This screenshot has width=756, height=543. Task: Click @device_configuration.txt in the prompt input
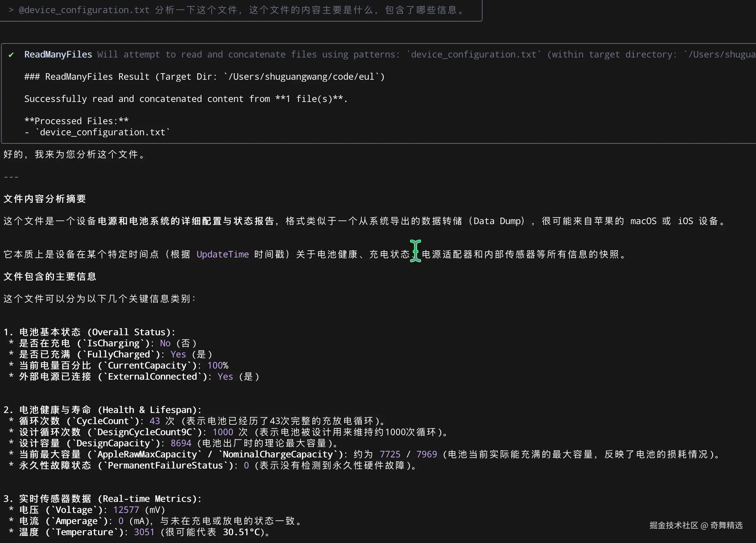84,10
